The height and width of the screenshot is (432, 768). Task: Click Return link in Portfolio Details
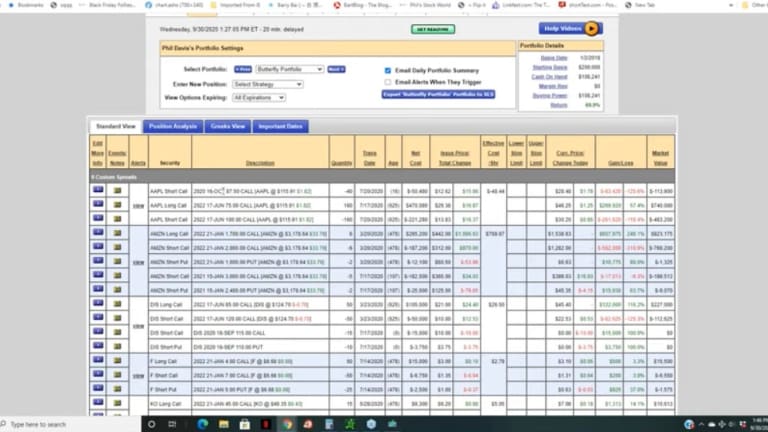pos(559,105)
